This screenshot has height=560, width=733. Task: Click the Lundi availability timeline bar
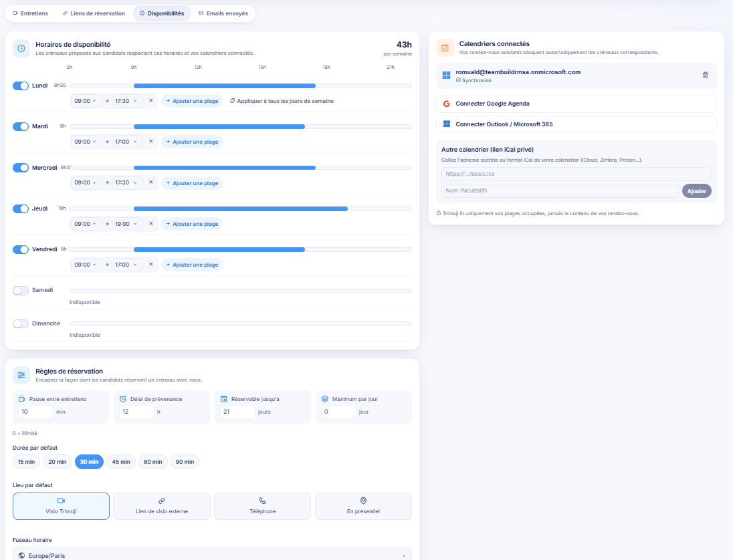pyautogui.click(x=241, y=86)
